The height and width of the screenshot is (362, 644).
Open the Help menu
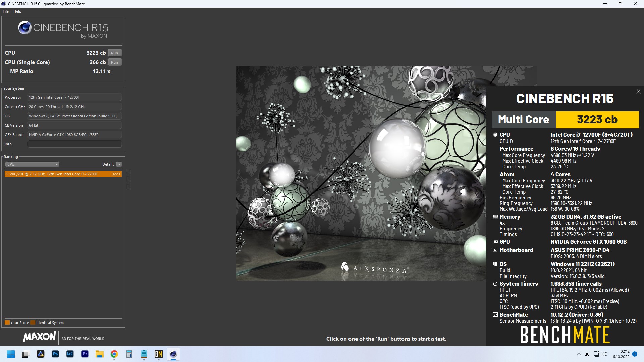click(17, 11)
